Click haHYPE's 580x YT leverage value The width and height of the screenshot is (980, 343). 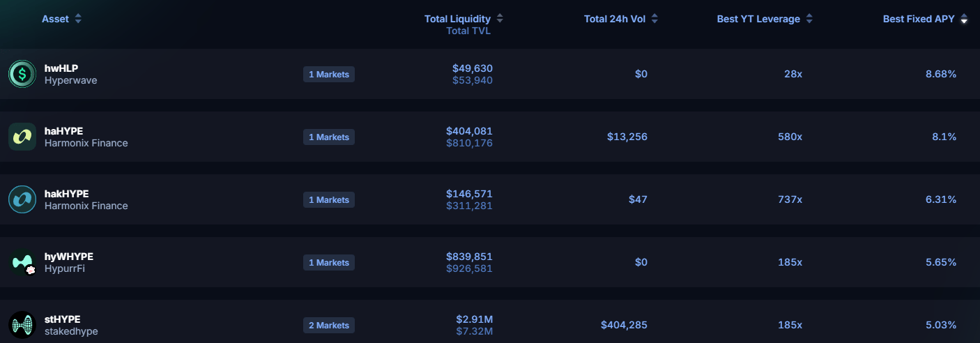click(x=790, y=137)
